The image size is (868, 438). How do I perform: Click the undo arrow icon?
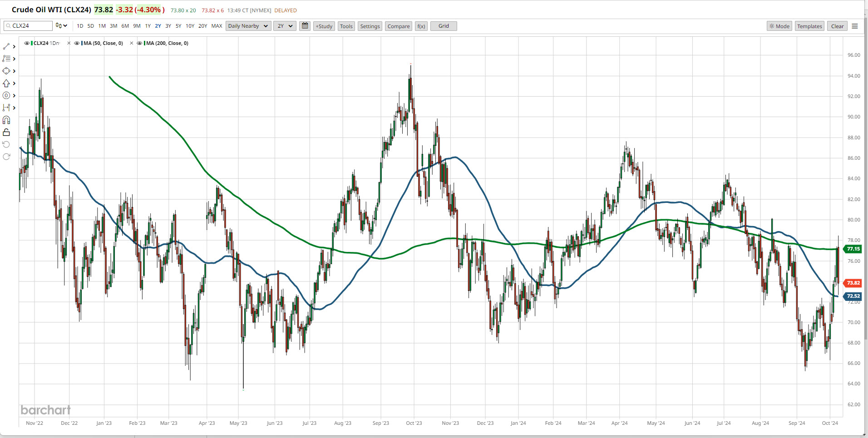coord(6,144)
